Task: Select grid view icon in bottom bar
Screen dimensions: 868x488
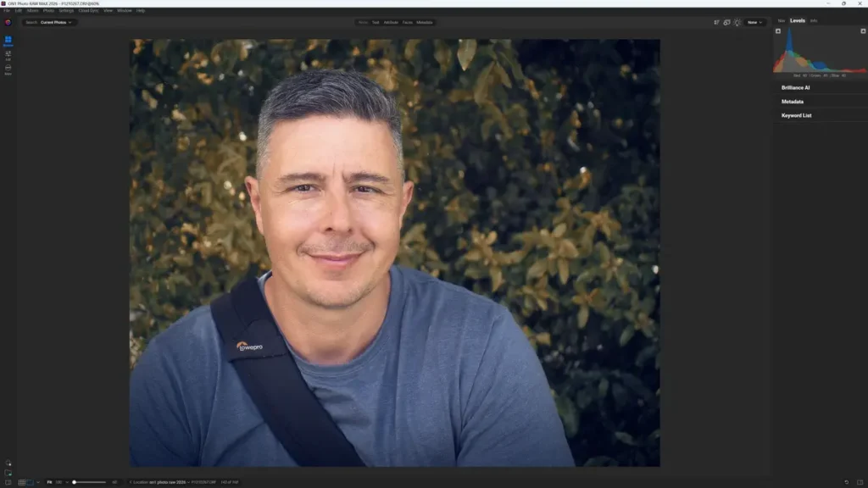Action: pos(22,482)
